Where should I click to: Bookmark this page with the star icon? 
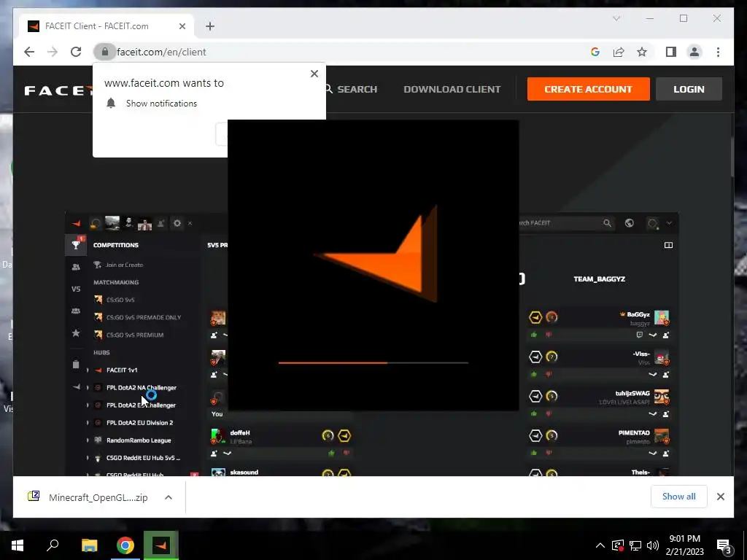point(642,52)
